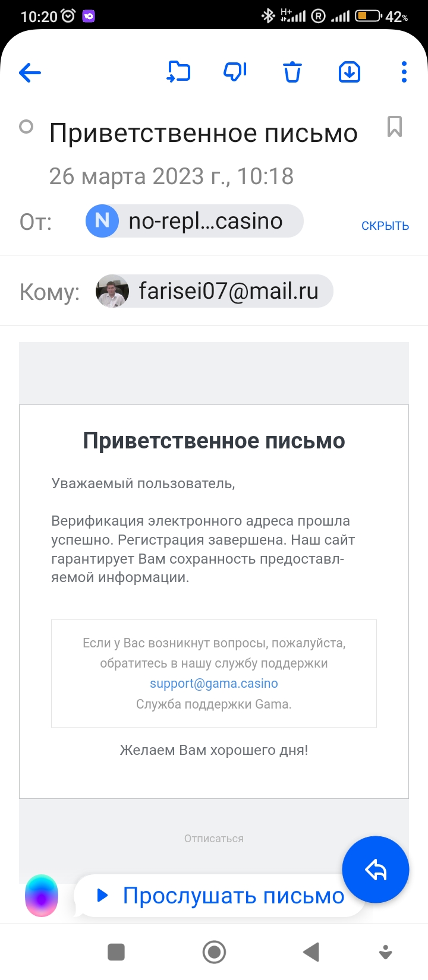428x980 pixels.
Task: Open the support@gama.casino email link
Action: point(214,683)
